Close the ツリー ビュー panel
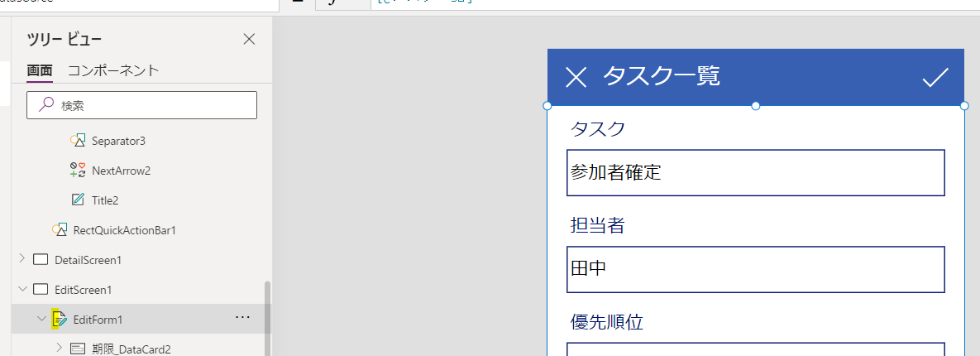 (x=249, y=39)
